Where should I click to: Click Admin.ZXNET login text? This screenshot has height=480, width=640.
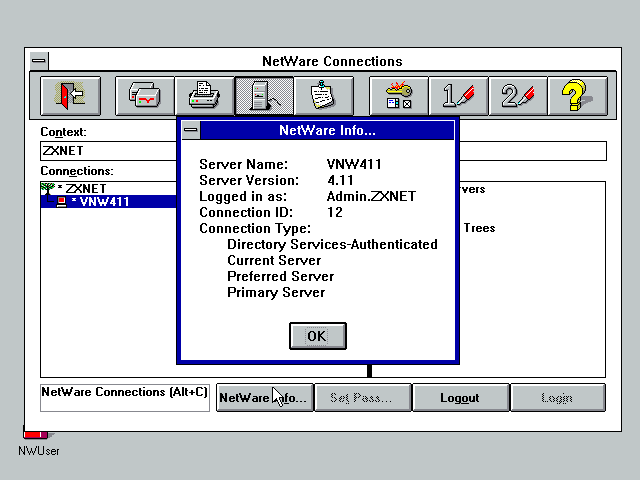(x=371, y=196)
